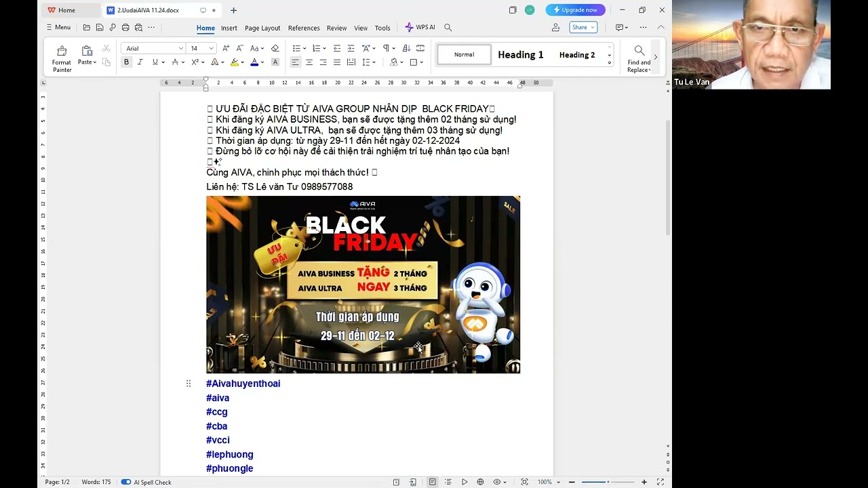868x488 pixels.
Task: Toggle Strikethrough formatting
Action: 175,62
